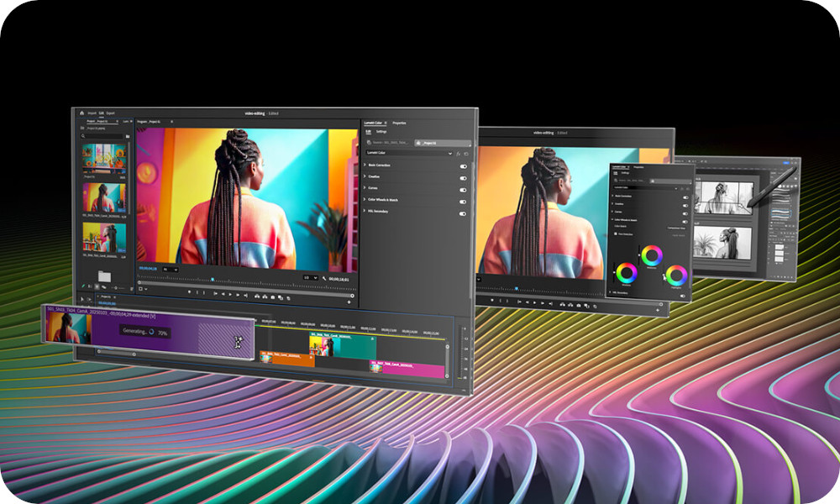This screenshot has width=840, height=504.
Task: Expand the Creative section chevron
Action: click(364, 178)
